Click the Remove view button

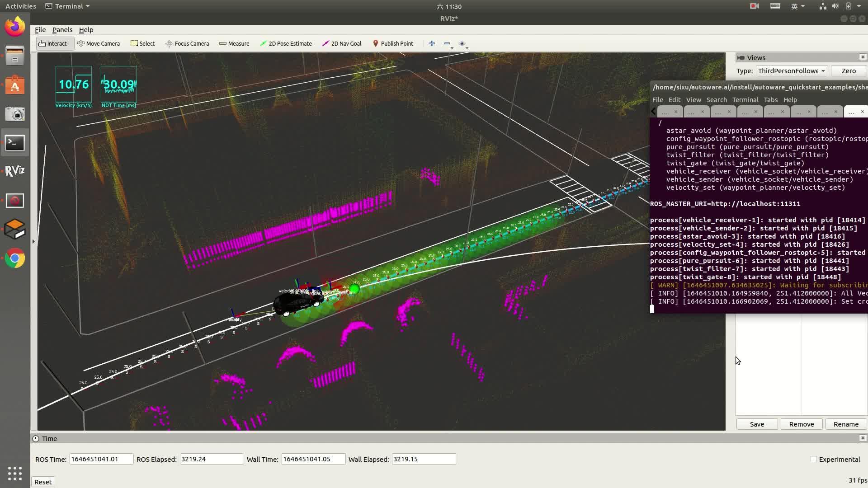801,424
